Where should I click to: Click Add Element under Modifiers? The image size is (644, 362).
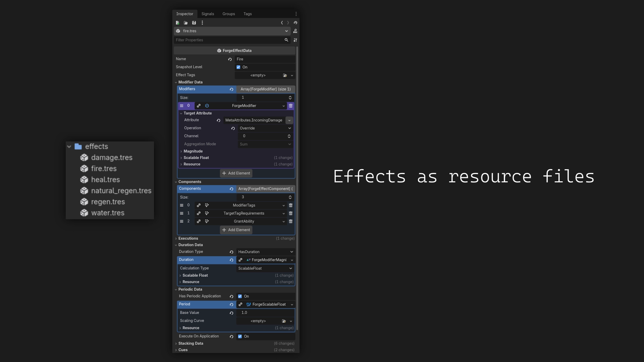(236, 173)
